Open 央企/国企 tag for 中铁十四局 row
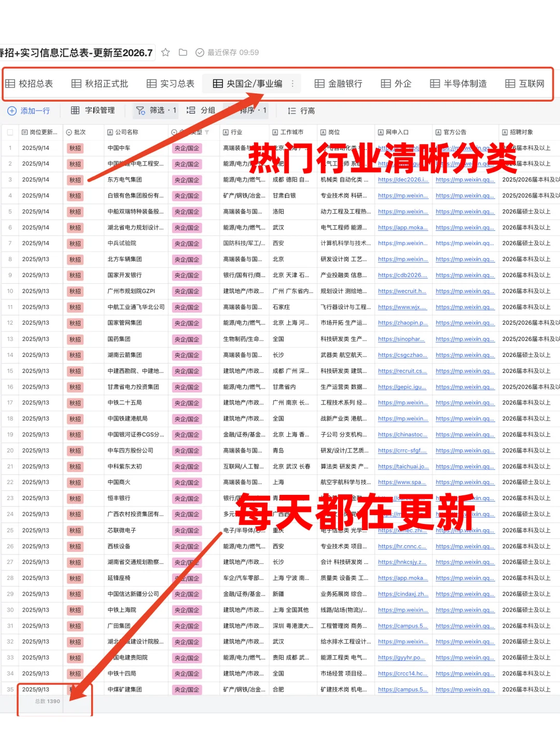The width and height of the screenshot is (560, 747). point(187,674)
